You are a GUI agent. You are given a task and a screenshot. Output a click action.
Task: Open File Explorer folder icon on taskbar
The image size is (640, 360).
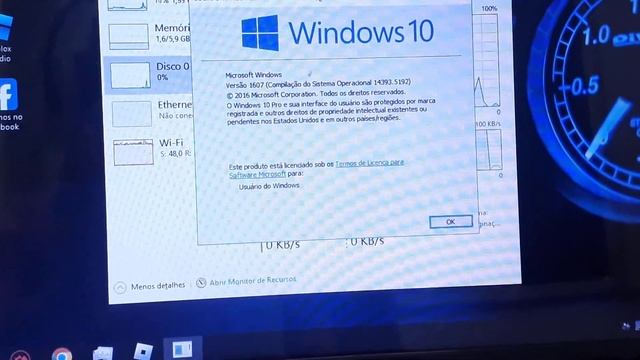click(103, 353)
